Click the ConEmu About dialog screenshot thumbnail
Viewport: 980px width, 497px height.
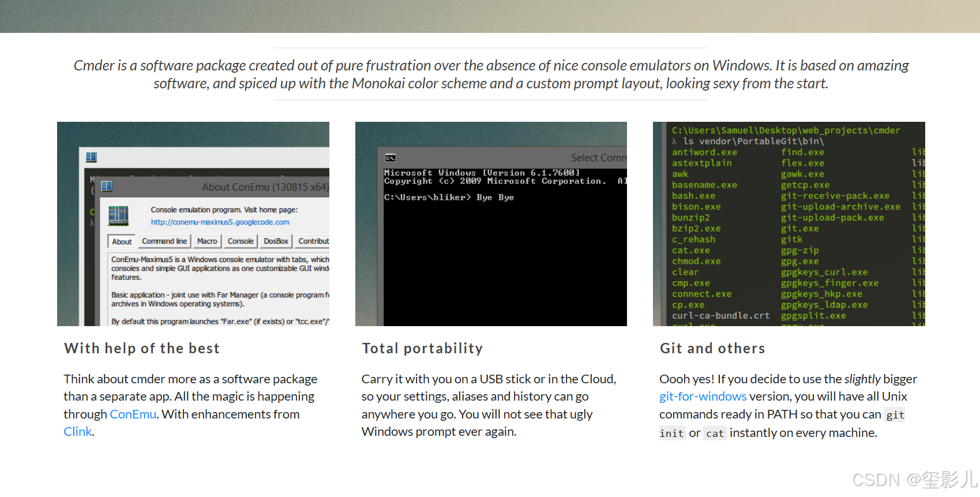(193, 224)
